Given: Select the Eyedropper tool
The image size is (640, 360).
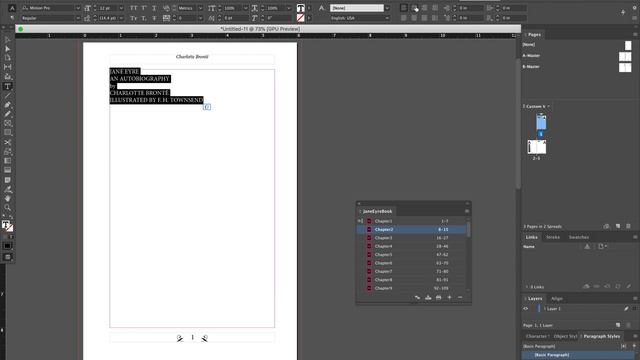Looking at the screenshot, I should point(7,189).
